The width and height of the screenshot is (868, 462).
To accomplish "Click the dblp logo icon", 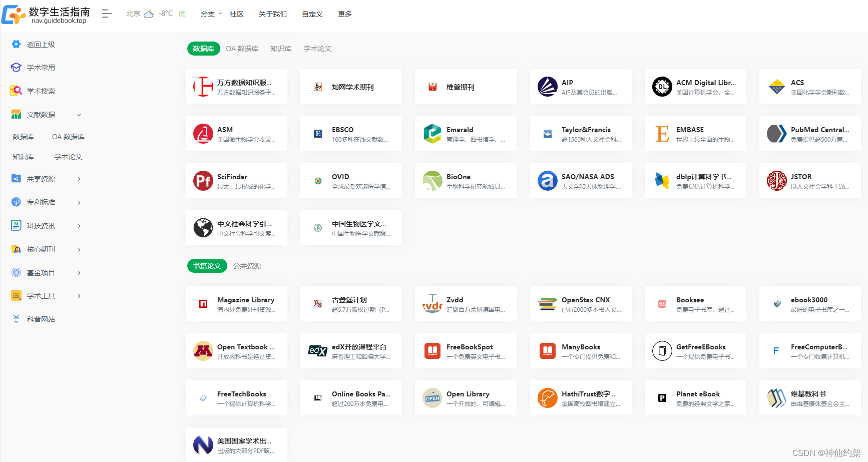I will (662, 181).
